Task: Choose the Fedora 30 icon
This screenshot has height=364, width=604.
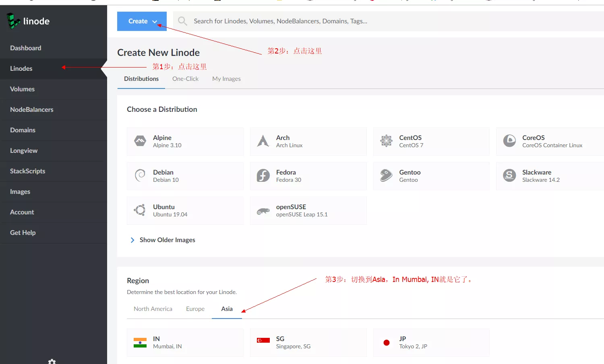Action: tap(263, 176)
